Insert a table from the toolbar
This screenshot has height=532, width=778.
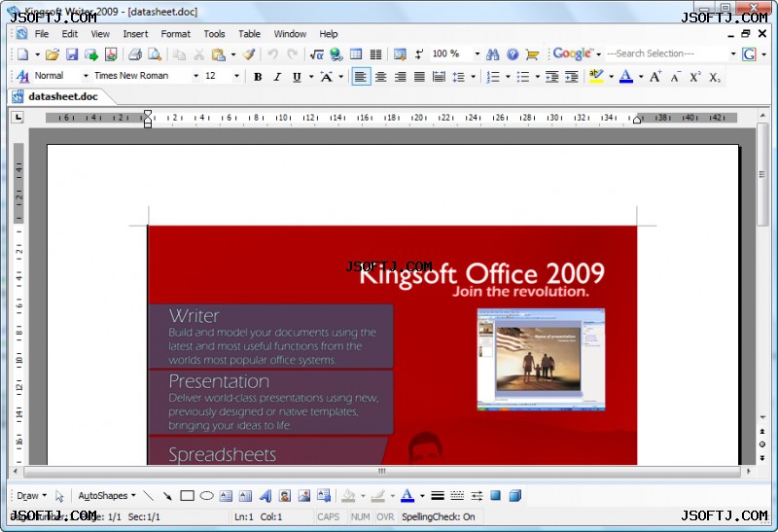pyautogui.click(x=356, y=54)
